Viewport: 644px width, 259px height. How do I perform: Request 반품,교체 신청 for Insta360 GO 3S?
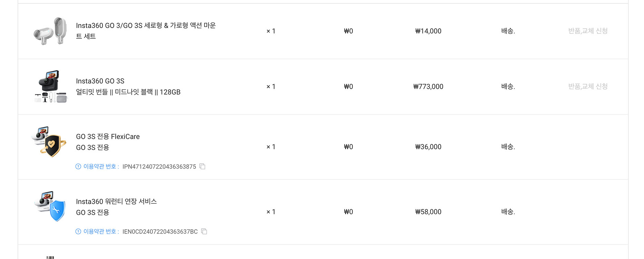[x=588, y=86]
